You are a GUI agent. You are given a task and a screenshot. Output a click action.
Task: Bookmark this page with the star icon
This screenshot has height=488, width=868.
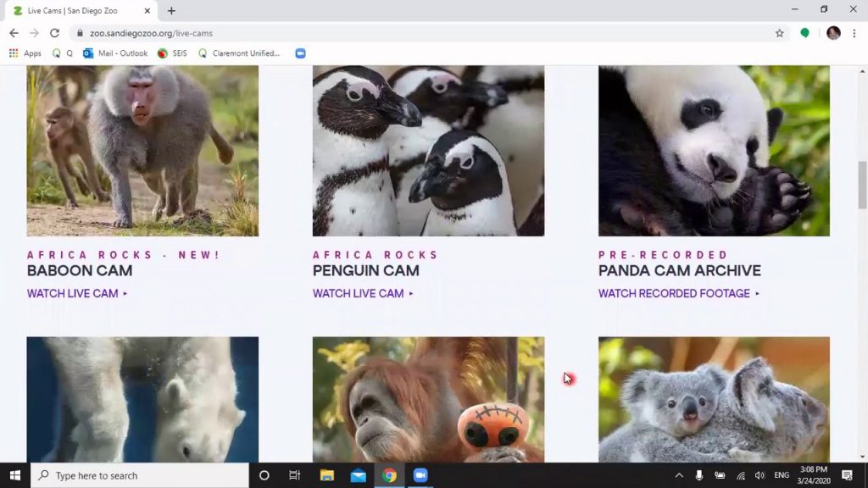[x=780, y=33]
